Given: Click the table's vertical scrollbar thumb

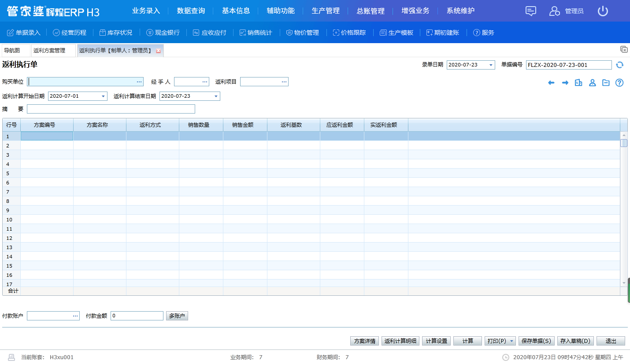Looking at the screenshot, I should pos(624,143).
